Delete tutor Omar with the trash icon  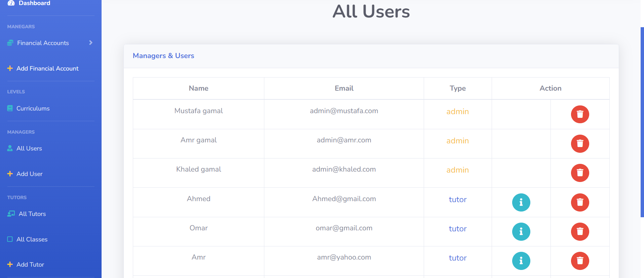click(580, 231)
